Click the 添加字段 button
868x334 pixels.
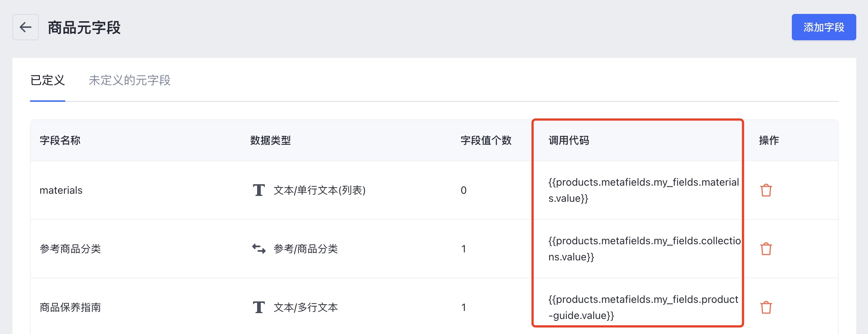(824, 27)
